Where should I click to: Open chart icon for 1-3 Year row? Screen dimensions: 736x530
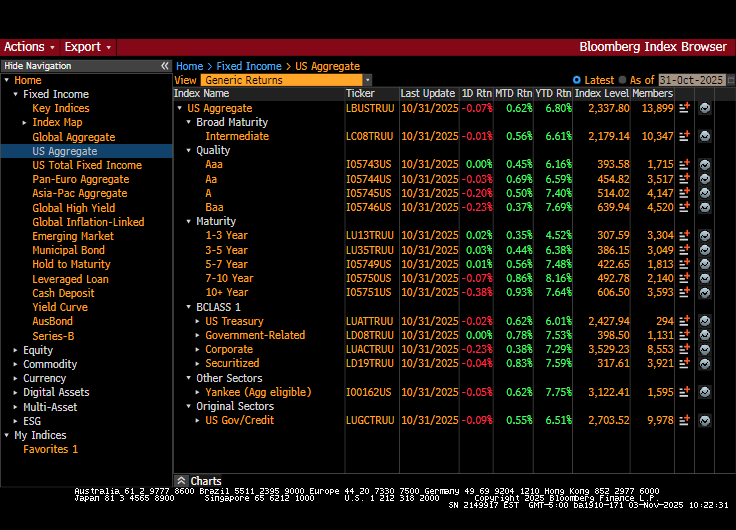[x=705, y=235]
